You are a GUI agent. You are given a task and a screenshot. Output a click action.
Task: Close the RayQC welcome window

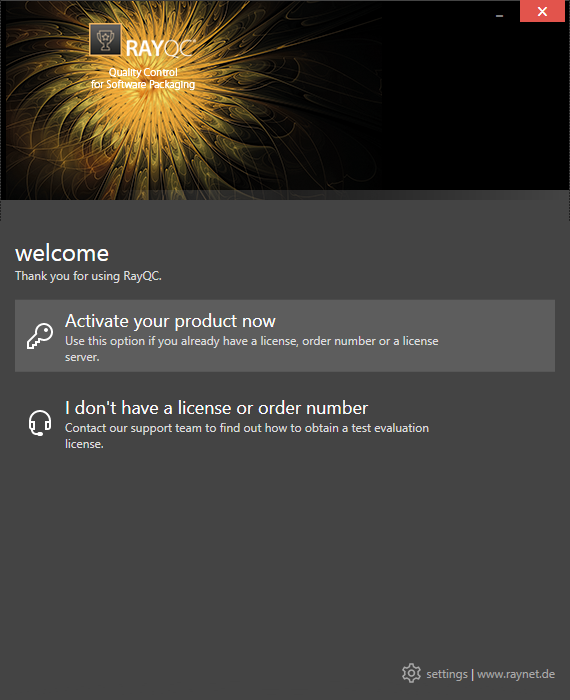click(542, 11)
